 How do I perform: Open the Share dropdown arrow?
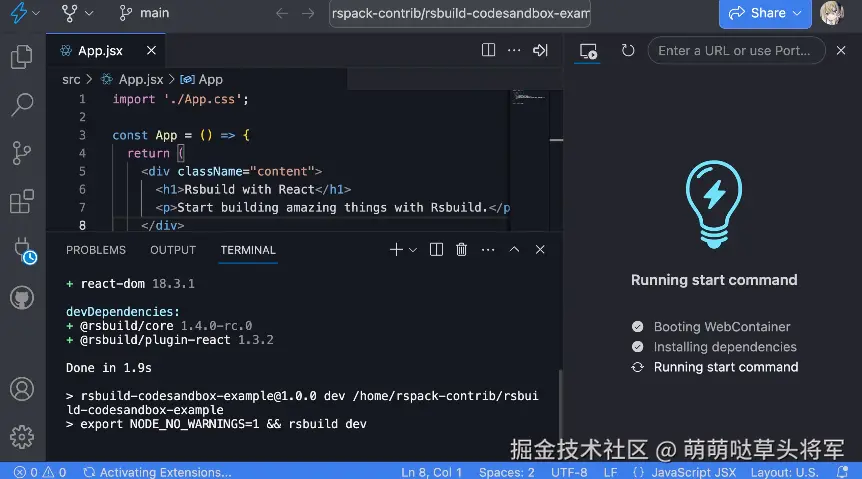(x=798, y=13)
